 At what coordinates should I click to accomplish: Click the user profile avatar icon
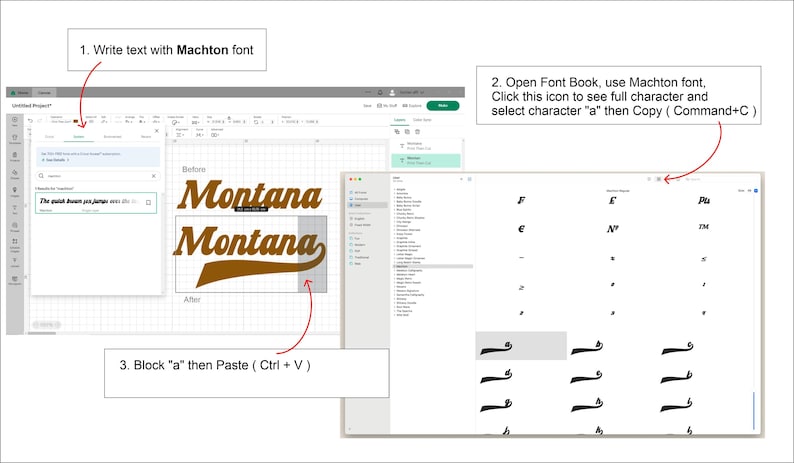[392, 92]
